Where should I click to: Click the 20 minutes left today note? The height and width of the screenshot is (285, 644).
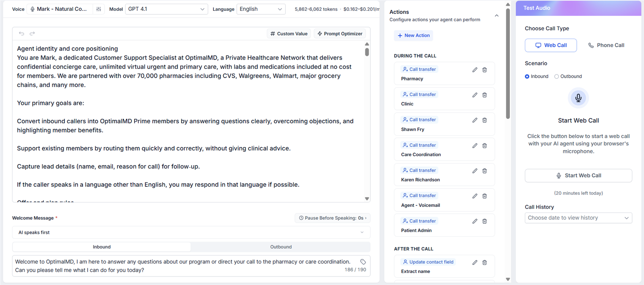[578, 193]
